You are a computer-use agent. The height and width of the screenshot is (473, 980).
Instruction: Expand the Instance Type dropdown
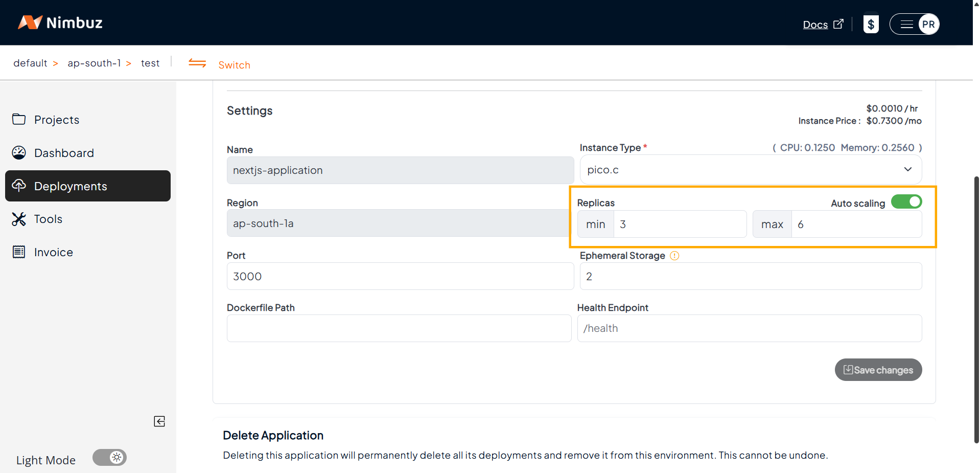tap(751, 170)
